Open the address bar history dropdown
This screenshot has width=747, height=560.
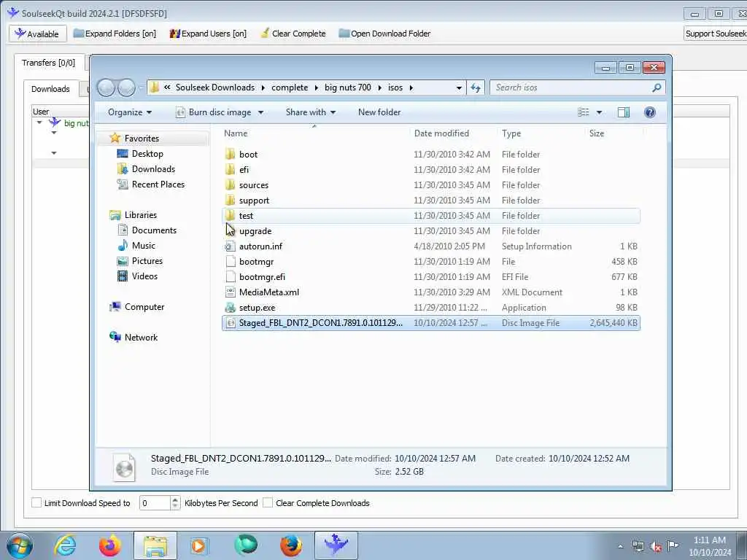coord(459,88)
